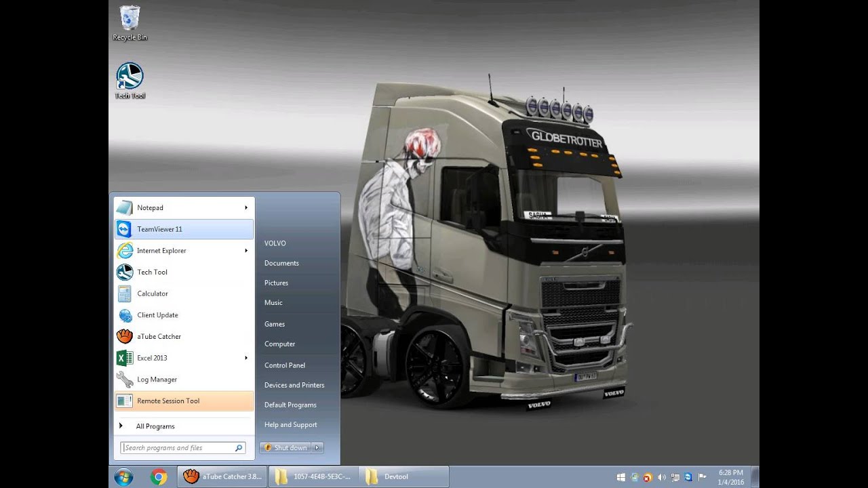
Task: Open Default Programs
Action: [290, 405]
